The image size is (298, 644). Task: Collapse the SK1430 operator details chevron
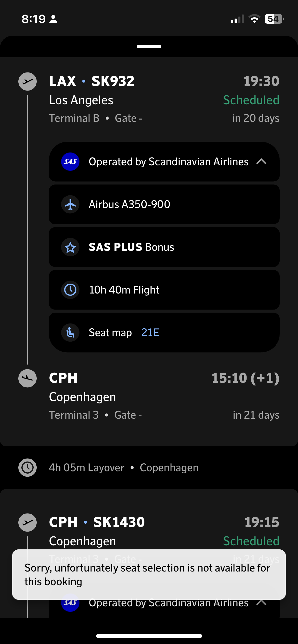pos(261,603)
